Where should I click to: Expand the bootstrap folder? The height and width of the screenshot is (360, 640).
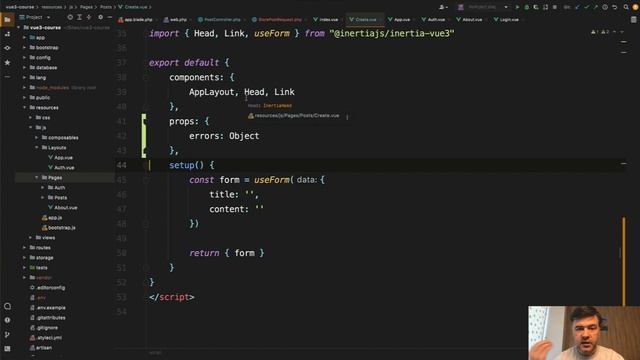tap(24, 47)
